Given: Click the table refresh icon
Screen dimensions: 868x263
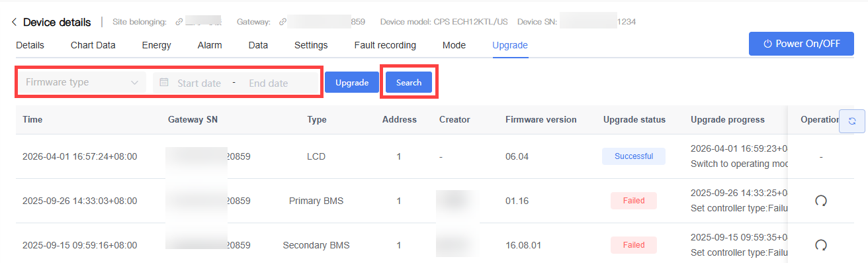Looking at the screenshot, I should (852, 121).
